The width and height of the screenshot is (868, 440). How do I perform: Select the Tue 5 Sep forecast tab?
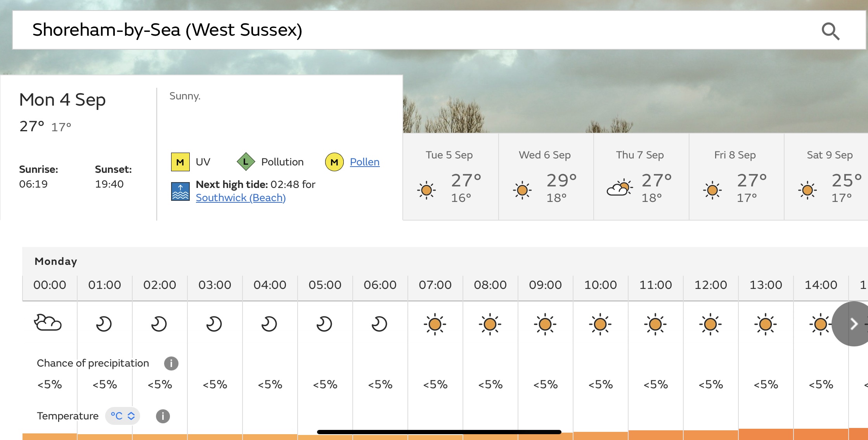click(x=450, y=177)
